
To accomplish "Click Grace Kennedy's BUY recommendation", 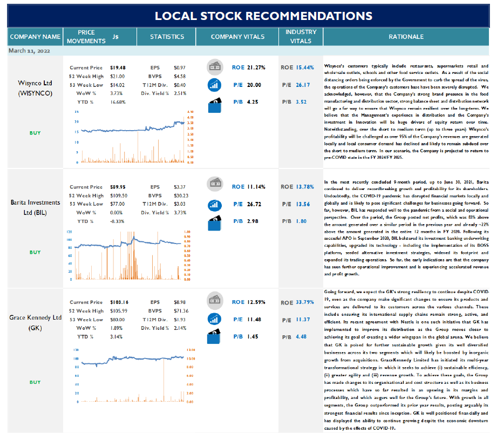I will 35,382.
